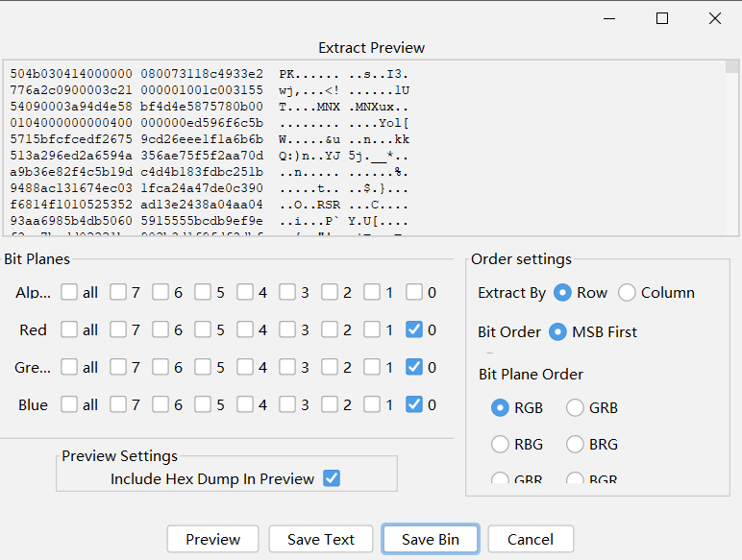This screenshot has width=742, height=560.
Task: Toggle Include Hex Dump In Preview
Action: pos(332,478)
